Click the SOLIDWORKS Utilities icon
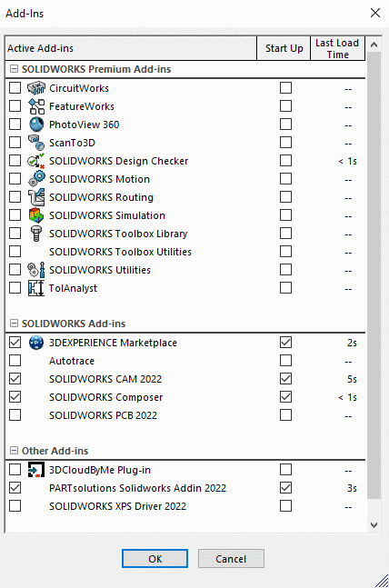This screenshot has height=588, width=389. point(36,270)
